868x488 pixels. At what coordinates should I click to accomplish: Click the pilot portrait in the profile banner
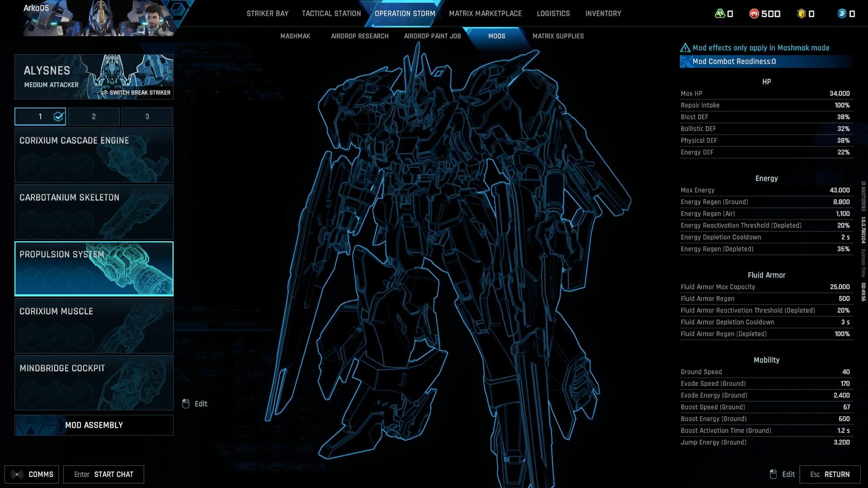154,18
